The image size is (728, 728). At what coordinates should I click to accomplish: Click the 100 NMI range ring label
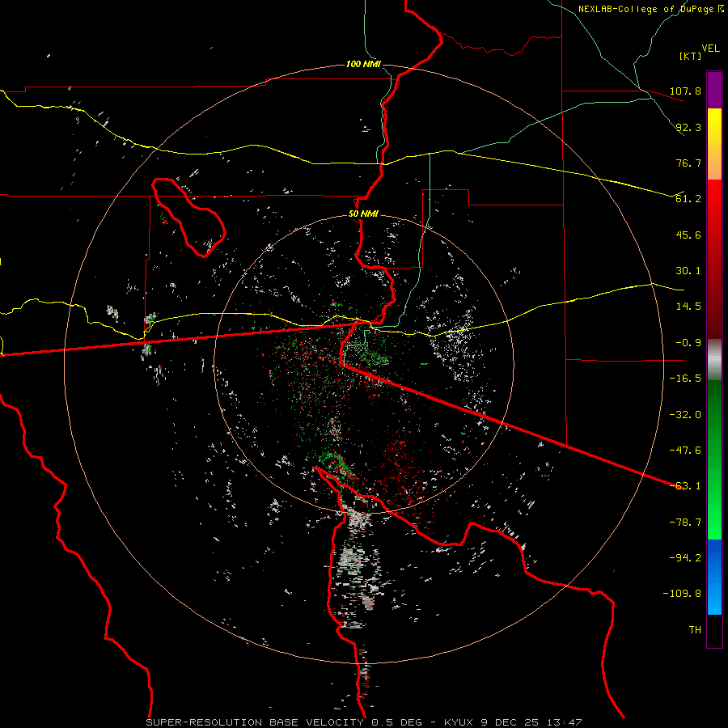363,64
